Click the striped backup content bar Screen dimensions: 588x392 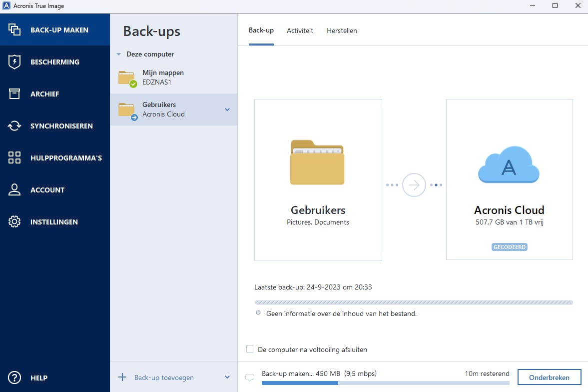coord(414,302)
